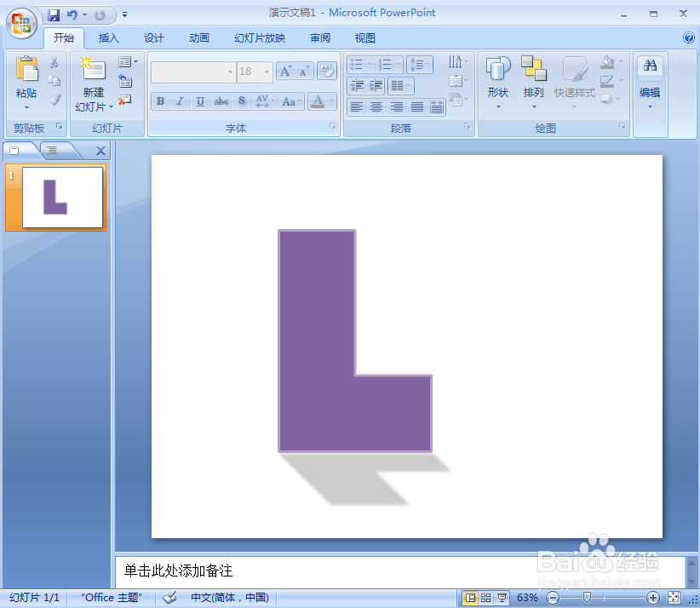Click the zoom slider handle

(x=587, y=597)
